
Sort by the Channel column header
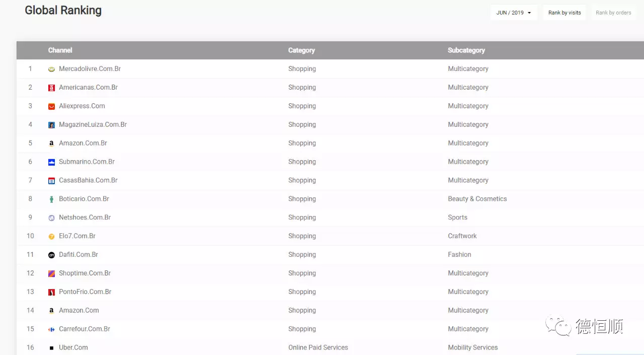point(60,50)
